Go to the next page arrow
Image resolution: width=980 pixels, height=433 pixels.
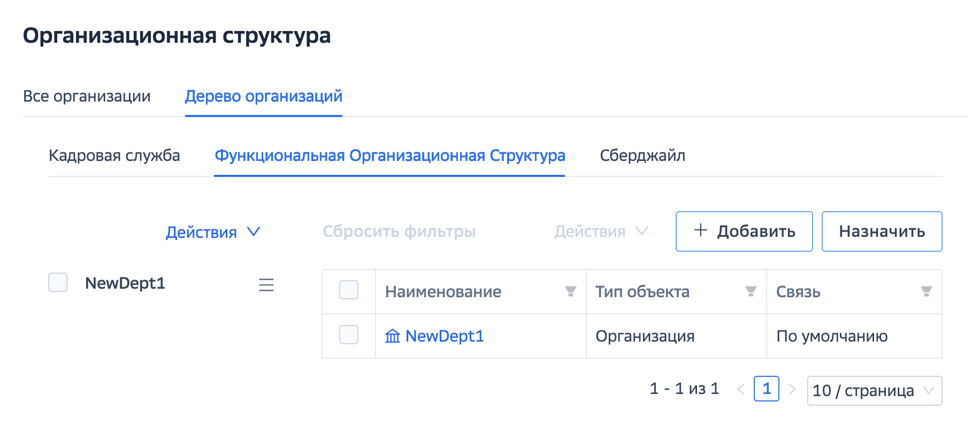tap(792, 390)
